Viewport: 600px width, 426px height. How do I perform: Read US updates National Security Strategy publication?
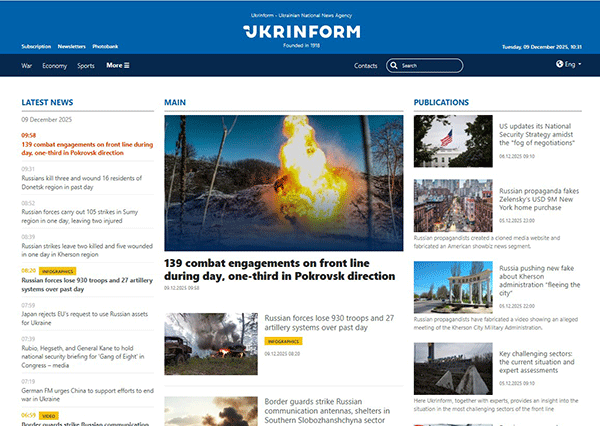537,134
